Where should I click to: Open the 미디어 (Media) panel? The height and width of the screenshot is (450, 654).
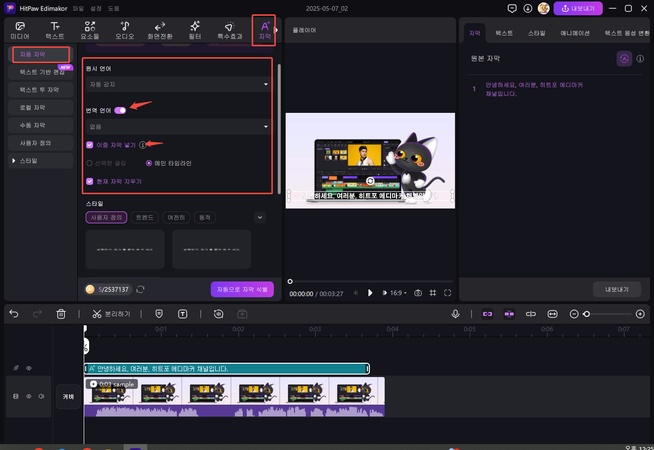[x=20, y=30]
